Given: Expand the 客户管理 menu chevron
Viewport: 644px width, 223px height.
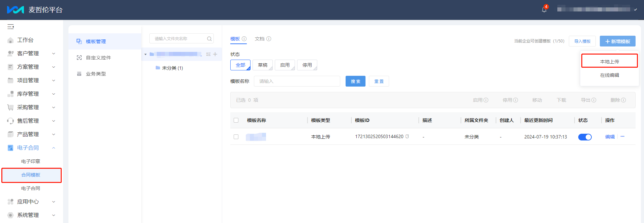Looking at the screenshot, I should point(54,54).
